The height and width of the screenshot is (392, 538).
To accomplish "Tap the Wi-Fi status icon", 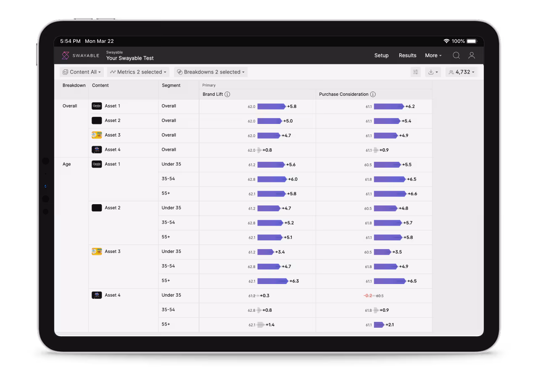I will pos(446,41).
